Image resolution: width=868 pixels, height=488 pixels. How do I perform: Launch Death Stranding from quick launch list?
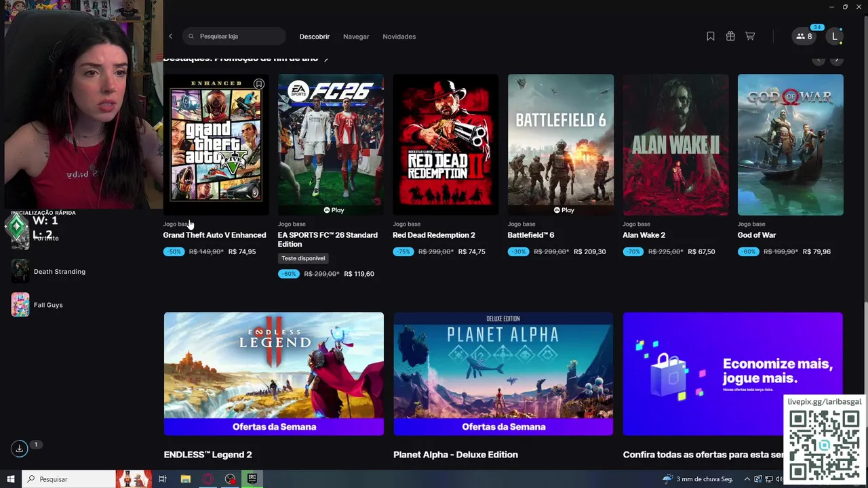point(60,271)
